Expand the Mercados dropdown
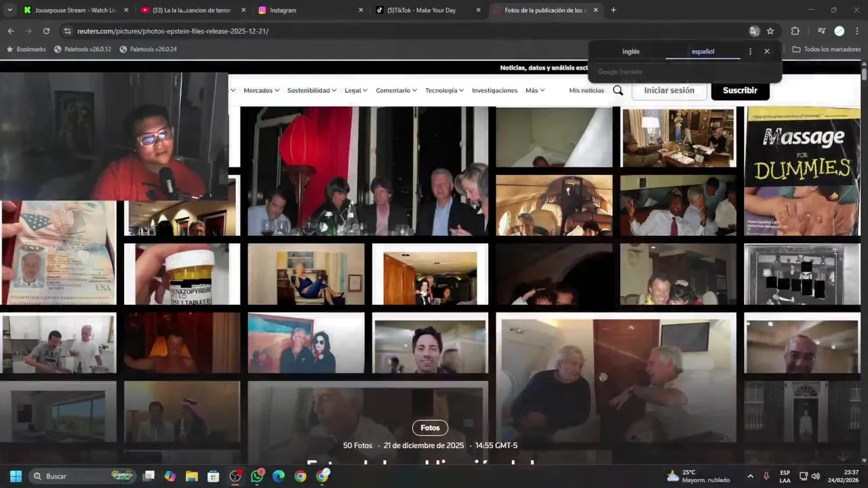Image resolution: width=868 pixels, height=488 pixels. 262,90
